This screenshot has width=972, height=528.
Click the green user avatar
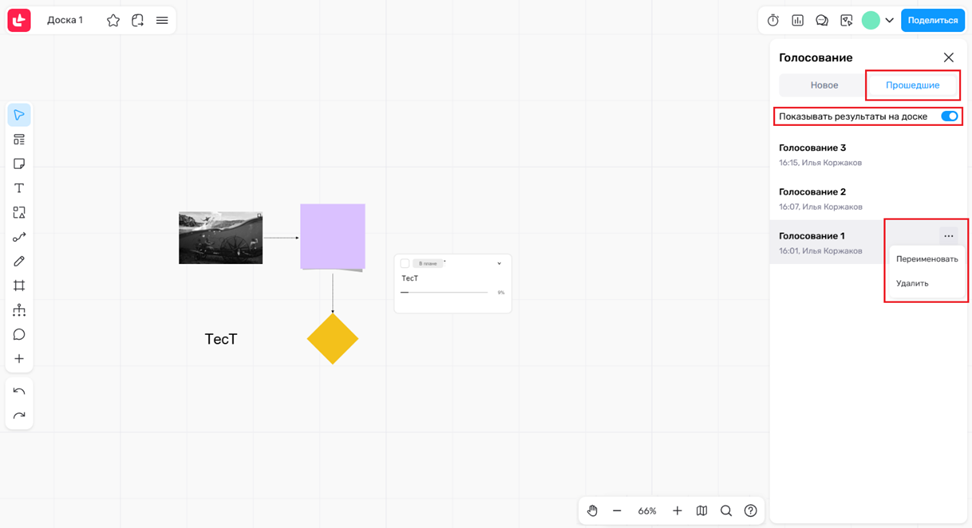click(871, 20)
